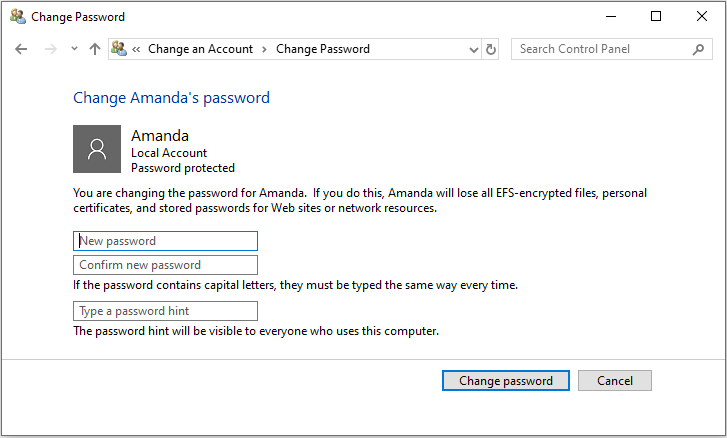The width and height of the screenshot is (727, 438).
Task: Open the recent locations chevron
Action: coord(74,49)
